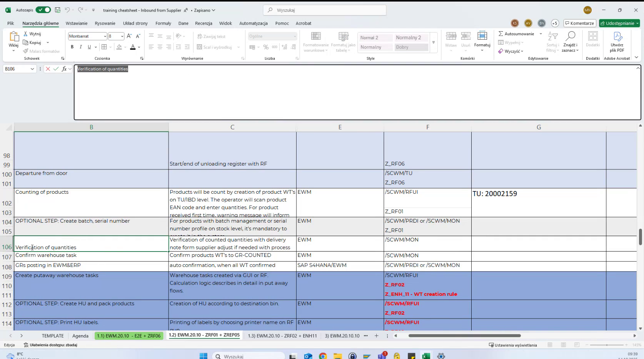Toggle bold formatting on the cell
The height and width of the screenshot is (359, 644).
tap(72, 47)
